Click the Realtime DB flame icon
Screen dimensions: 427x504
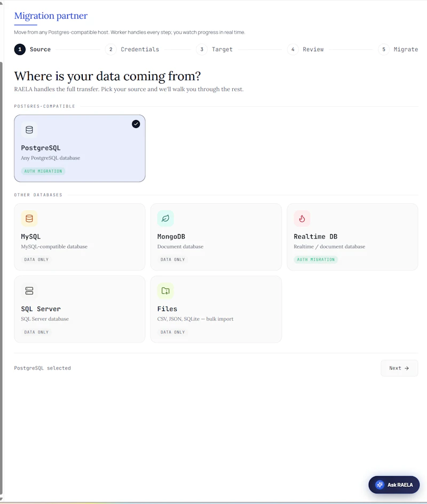[x=302, y=219]
